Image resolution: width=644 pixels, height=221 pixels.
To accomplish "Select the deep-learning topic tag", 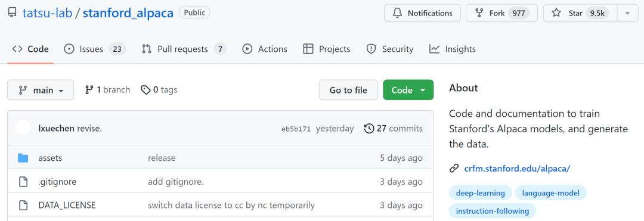I will 481,193.
